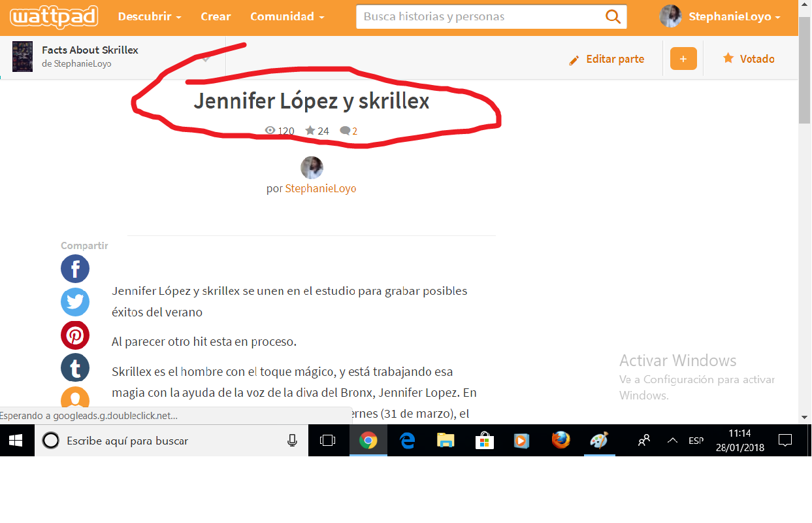812x523 pixels.
Task: Open Firefox from taskbar
Action: [560, 441]
